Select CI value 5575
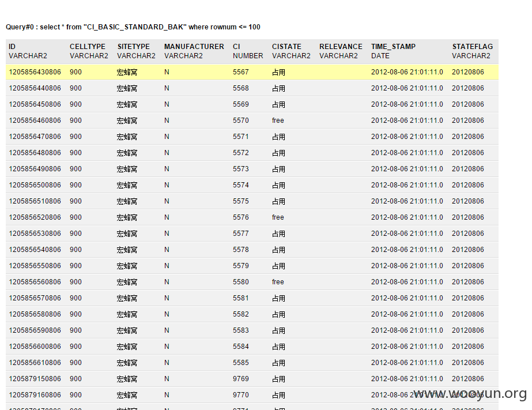 coord(241,201)
